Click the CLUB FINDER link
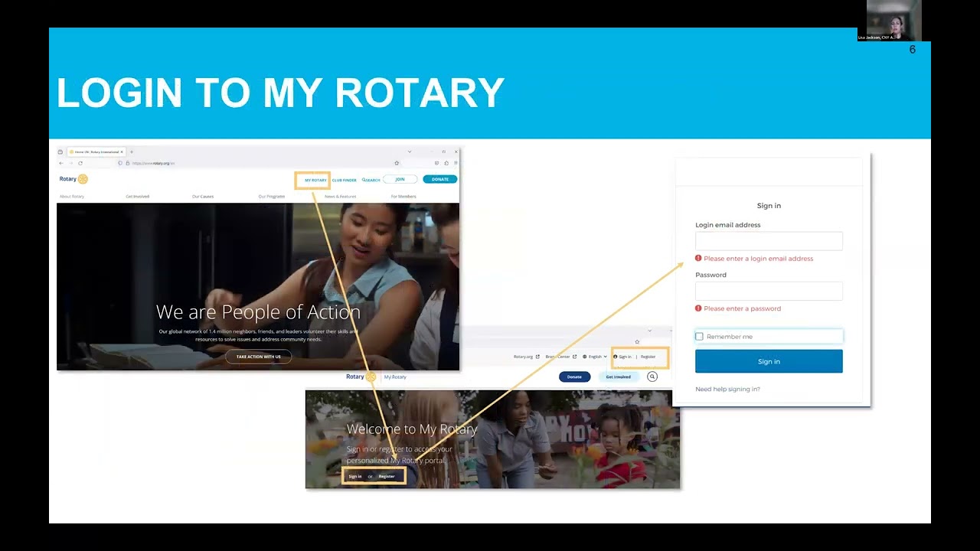 pos(345,180)
